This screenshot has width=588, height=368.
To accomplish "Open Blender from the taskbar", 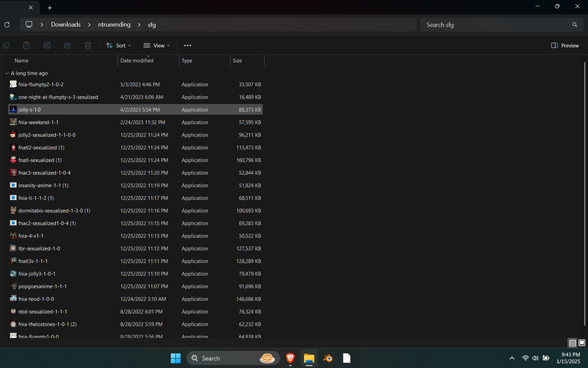I will click(328, 358).
